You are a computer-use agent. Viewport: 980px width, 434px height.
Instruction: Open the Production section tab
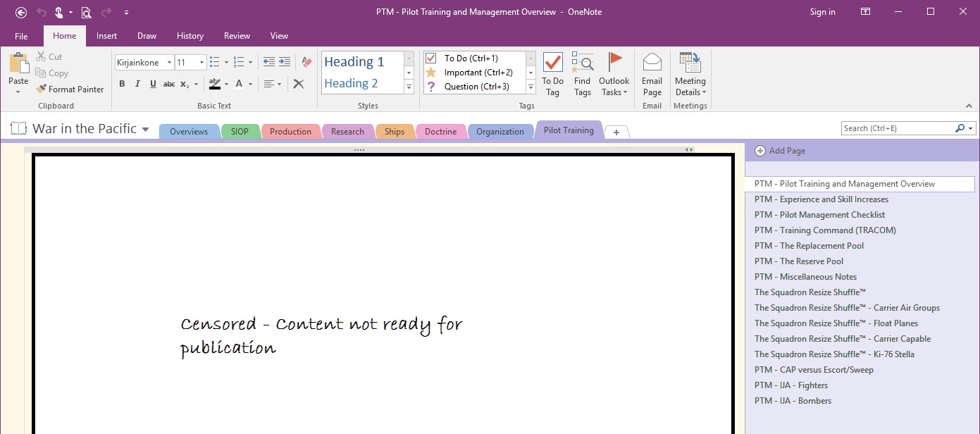pyautogui.click(x=290, y=132)
